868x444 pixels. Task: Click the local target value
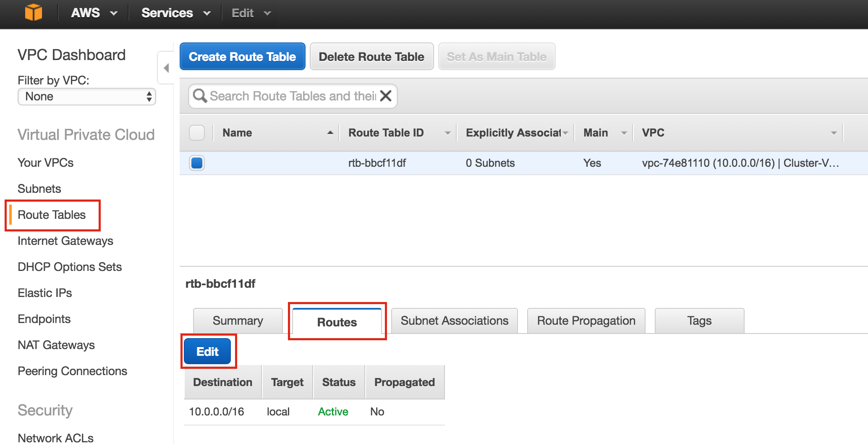[278, 412]
